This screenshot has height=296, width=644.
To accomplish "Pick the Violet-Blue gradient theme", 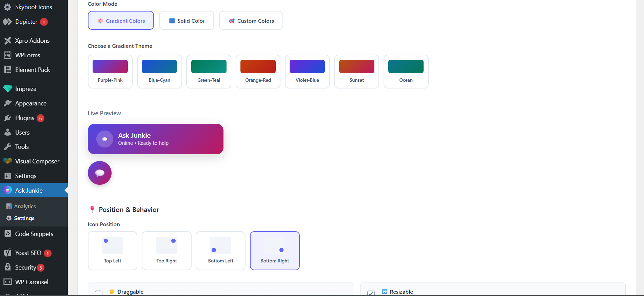I will (x=307, y=72).
